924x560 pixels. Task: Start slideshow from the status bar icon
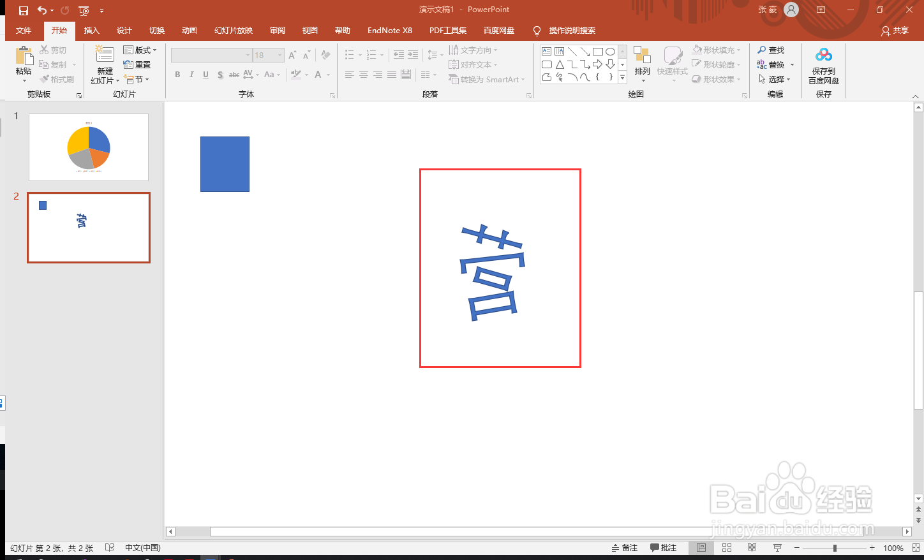coord(777,548)
